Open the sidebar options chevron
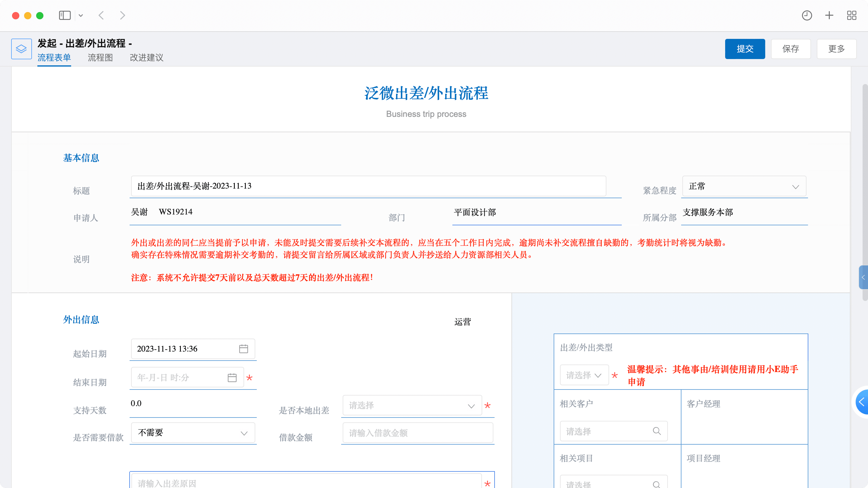The image size is (868, 488). pyautogui.click(x=81, y=15)
